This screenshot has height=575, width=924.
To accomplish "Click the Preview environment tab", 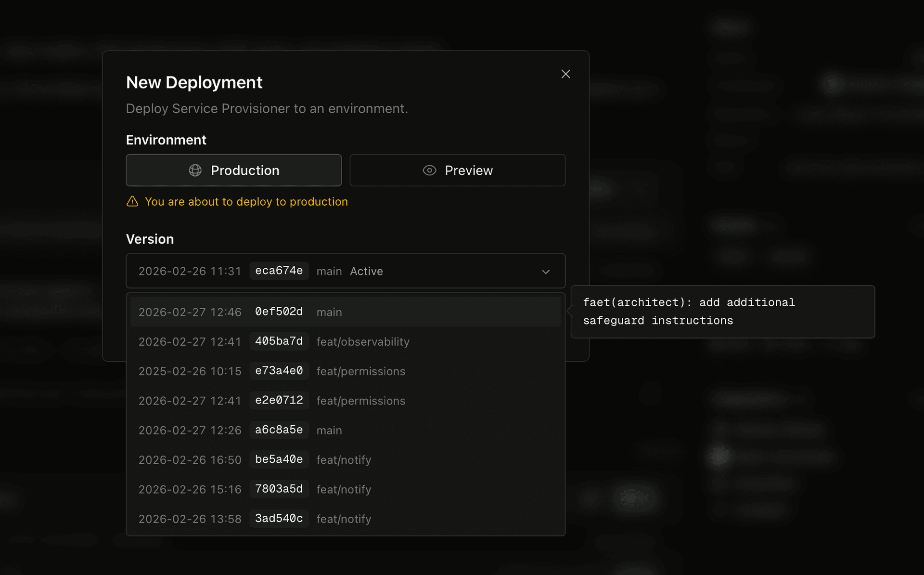I will [x=457, y=170].
